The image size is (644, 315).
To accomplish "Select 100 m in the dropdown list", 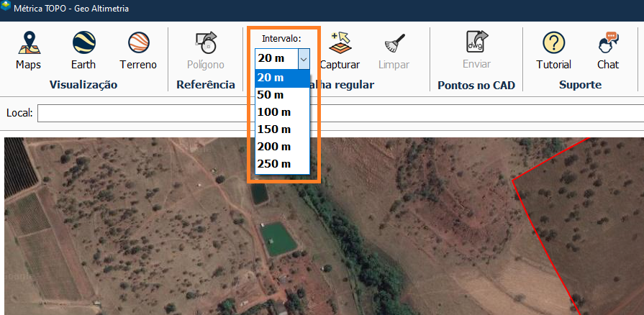I will tap(282, 112).
